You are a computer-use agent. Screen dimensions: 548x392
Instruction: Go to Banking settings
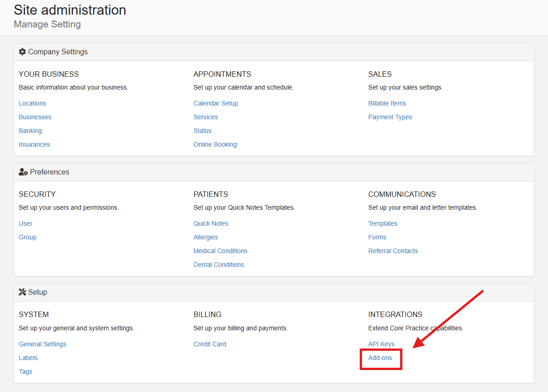(x=30, y=131)
